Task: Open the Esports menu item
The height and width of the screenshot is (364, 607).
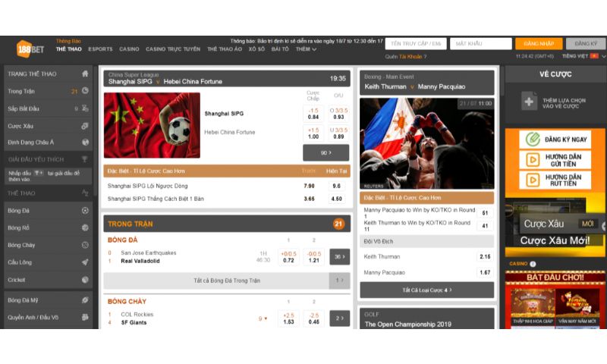Action: 100,49
